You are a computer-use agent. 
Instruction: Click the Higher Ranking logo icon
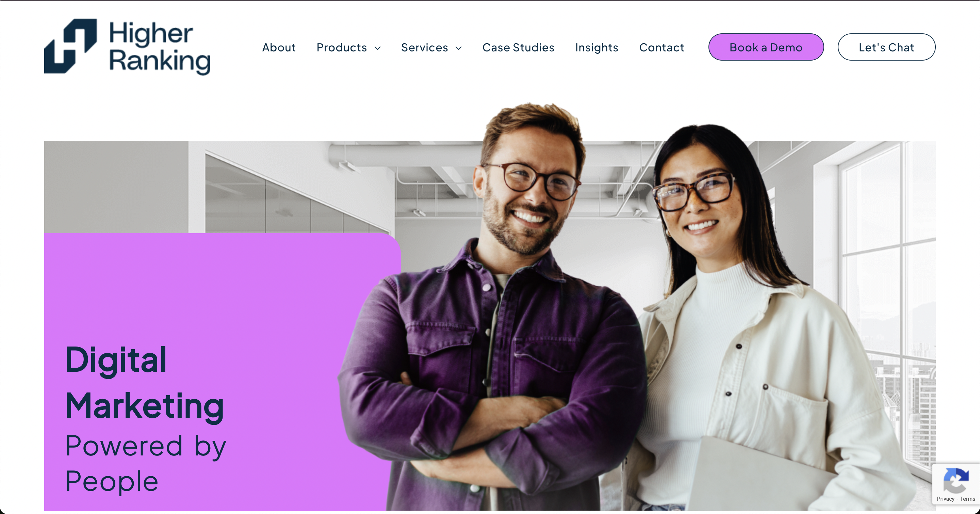(x=70, y=46)
